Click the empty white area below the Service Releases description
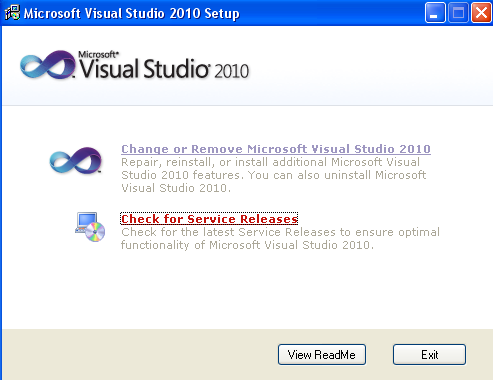The image size is (493, 380). coord(247,290)
